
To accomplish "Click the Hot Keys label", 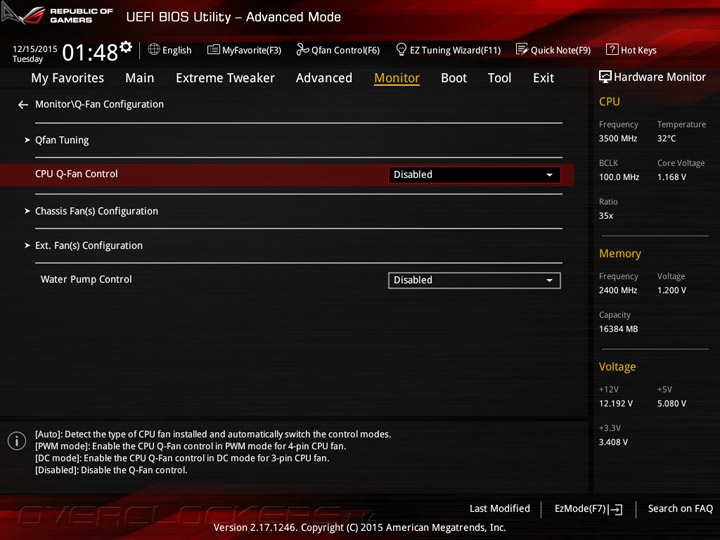I will click(638, 50).
